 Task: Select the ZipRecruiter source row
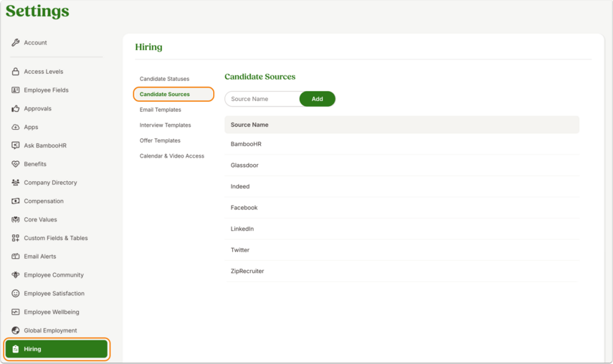point(402,271)
